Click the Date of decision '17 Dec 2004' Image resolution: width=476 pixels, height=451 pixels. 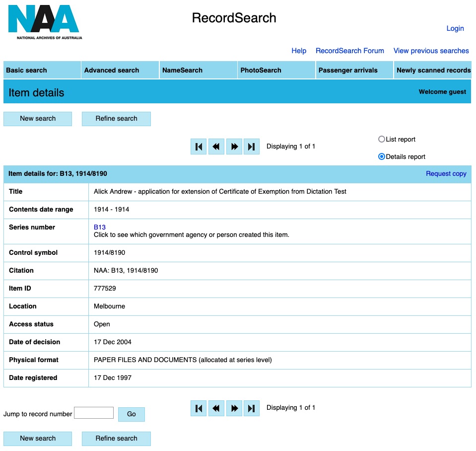click(x=112, y=342)
